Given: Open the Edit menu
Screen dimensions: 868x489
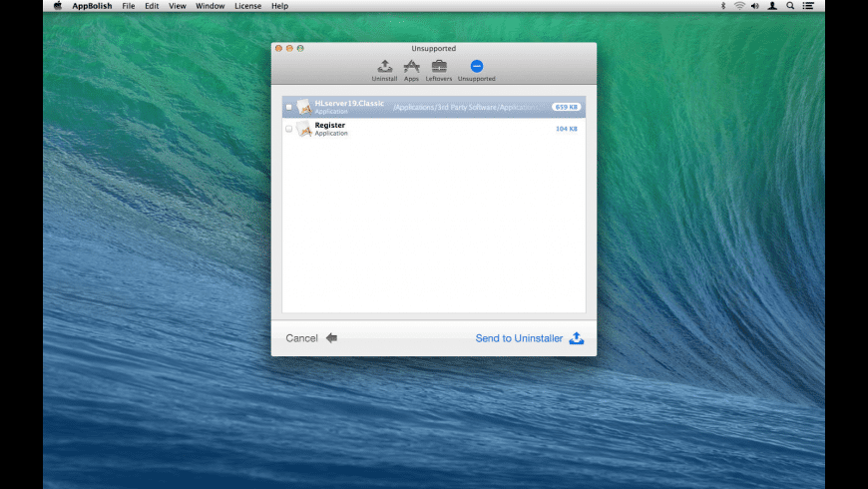Looking at the screenshot, I should coord(152,6).
